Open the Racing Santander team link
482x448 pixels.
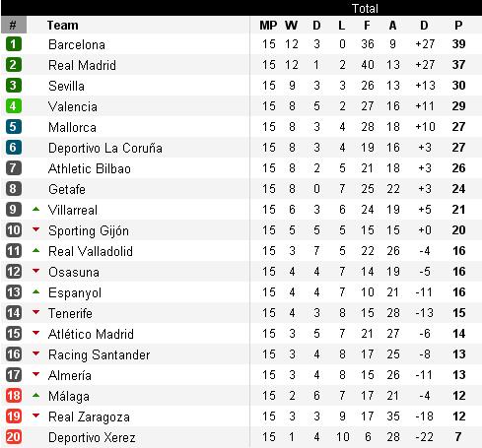pos(99,354)
